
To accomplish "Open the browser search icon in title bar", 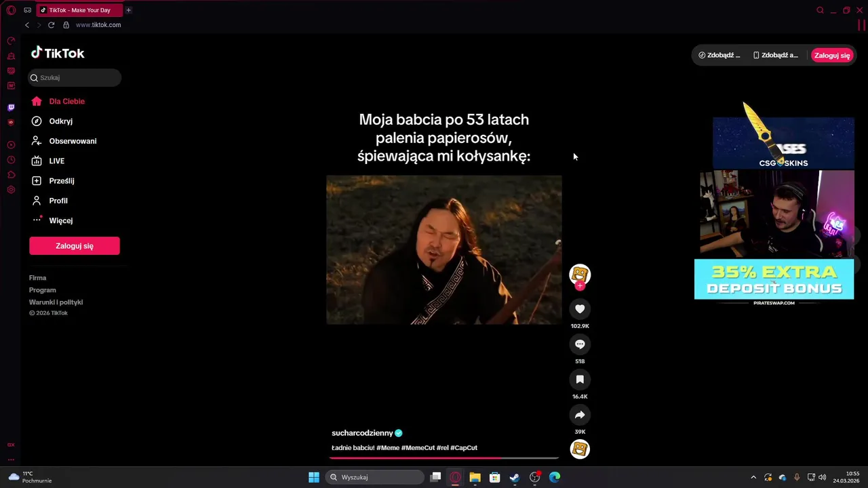I will (x=820, y=10).
